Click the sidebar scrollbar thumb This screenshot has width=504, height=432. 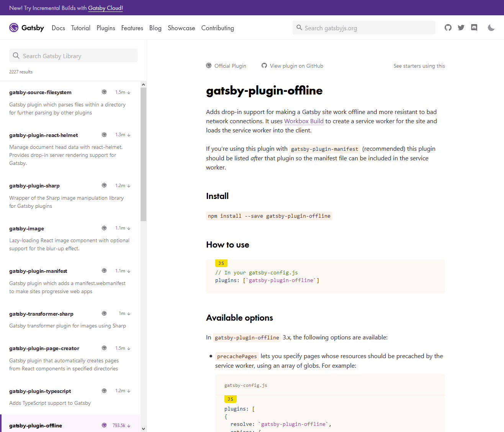point(143,154)
